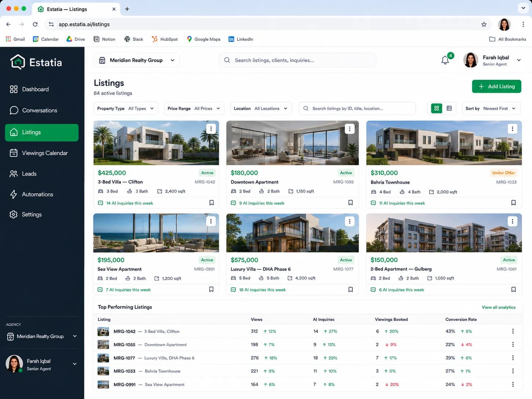This screenshot has width=532, height=399.
Task: Switch to table list view
Action: [x=449, y=108]
